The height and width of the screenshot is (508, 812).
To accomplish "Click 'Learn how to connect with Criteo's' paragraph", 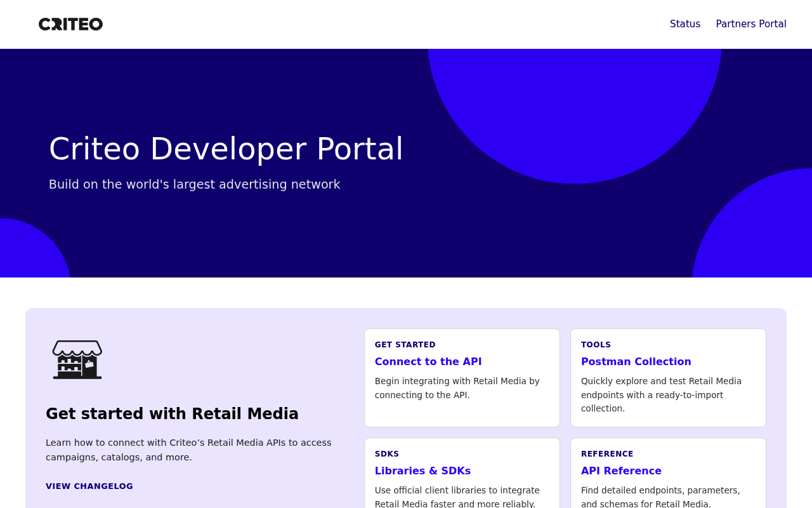I will 188,450.
